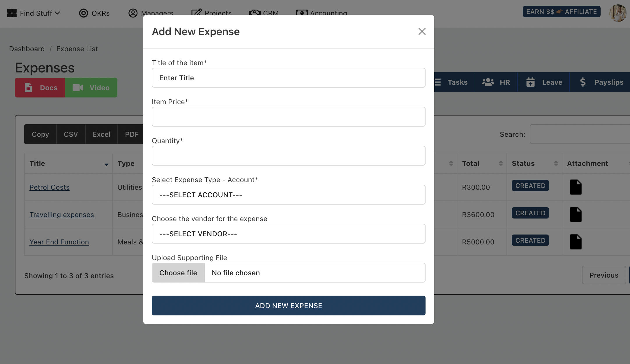The height and width of the screenshot is (364, 630).
Task: Click the Travelling expenses link
Action: 61,214
